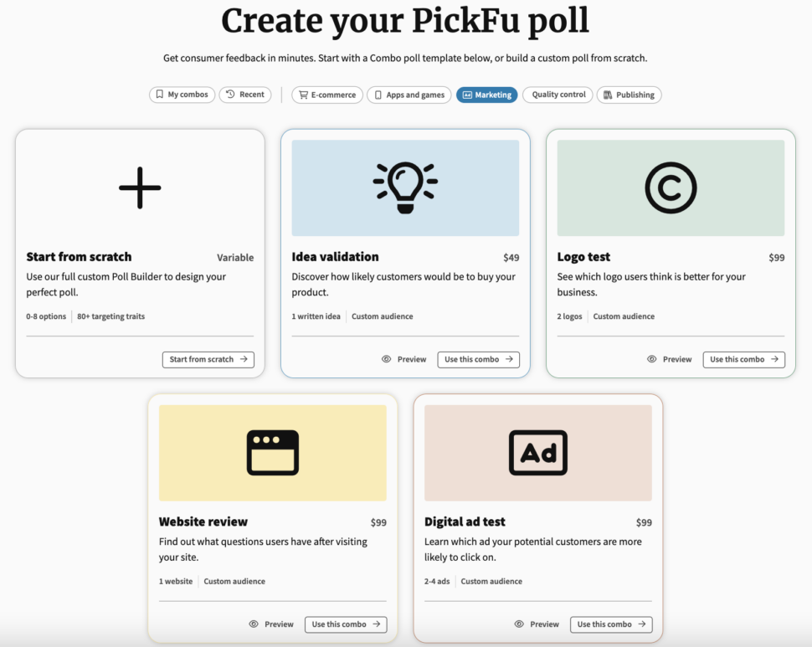Toggle off the Marketing category filter
Viewport: 812px width, 647px height.
(x=486, y=95)
